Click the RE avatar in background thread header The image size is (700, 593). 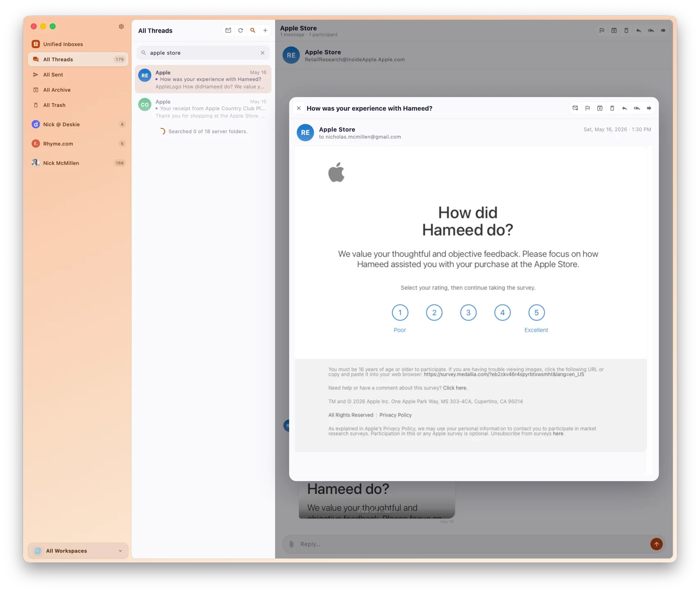tap(291, 55)
